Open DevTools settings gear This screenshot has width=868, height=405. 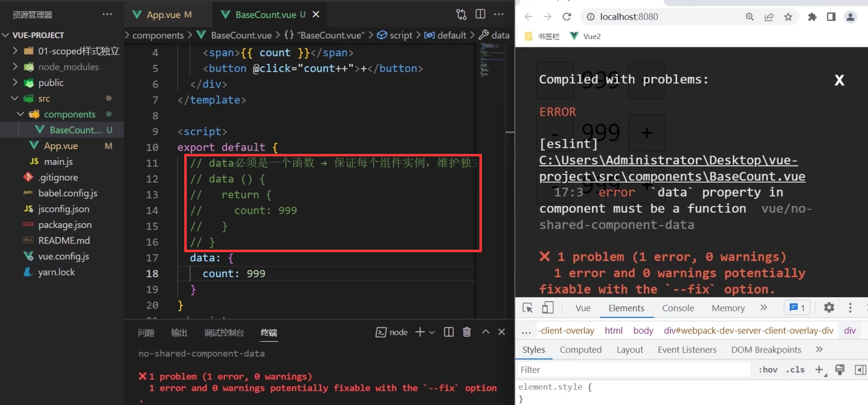pos(829,308)
